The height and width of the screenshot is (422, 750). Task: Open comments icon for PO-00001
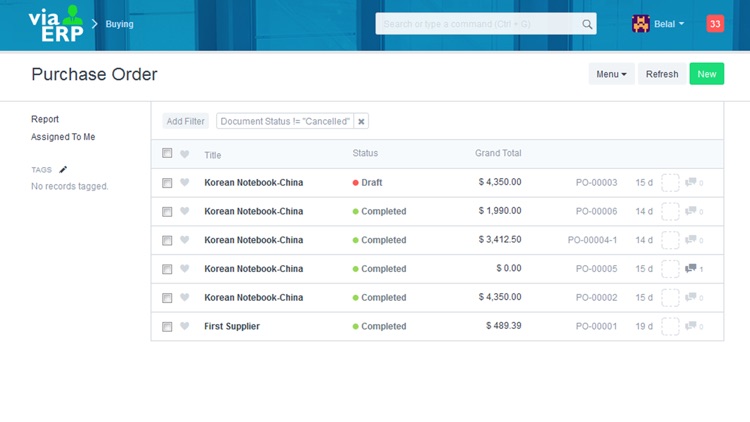(x=690, y=326)
